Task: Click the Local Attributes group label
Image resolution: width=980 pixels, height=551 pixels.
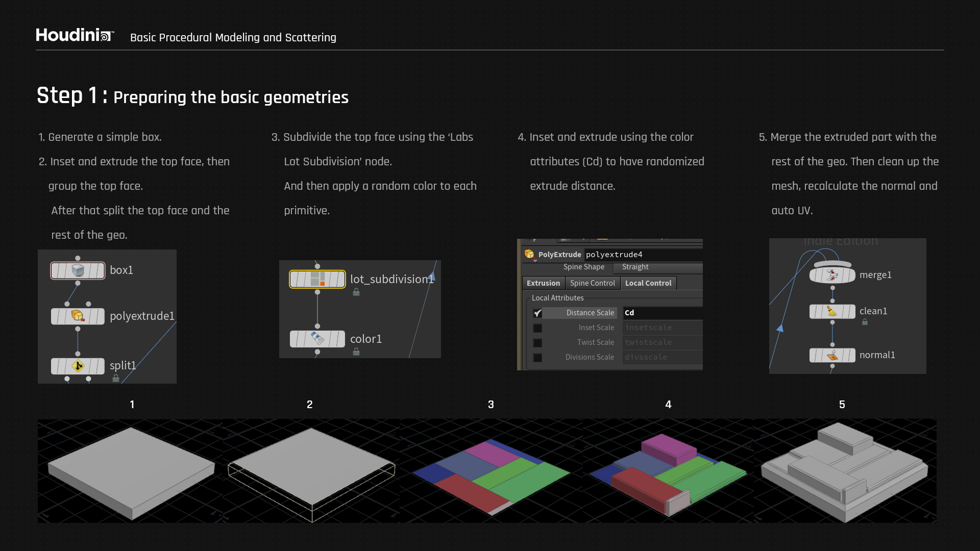Action: [557, 298]
